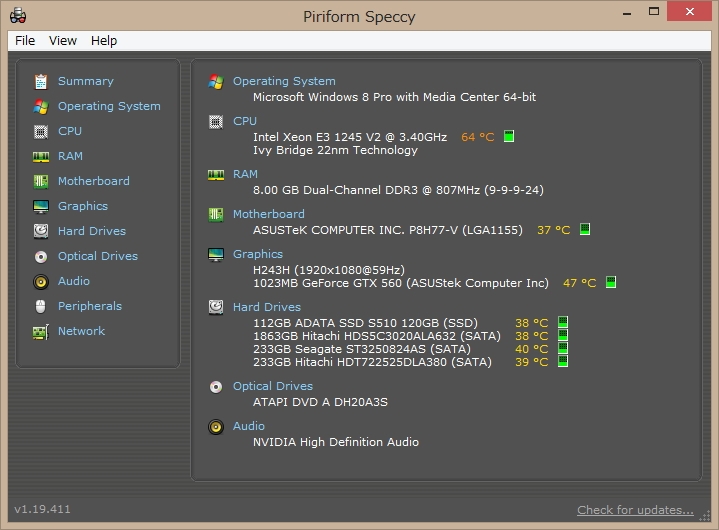
Task: Open the View menu
Action: point(63,41)
